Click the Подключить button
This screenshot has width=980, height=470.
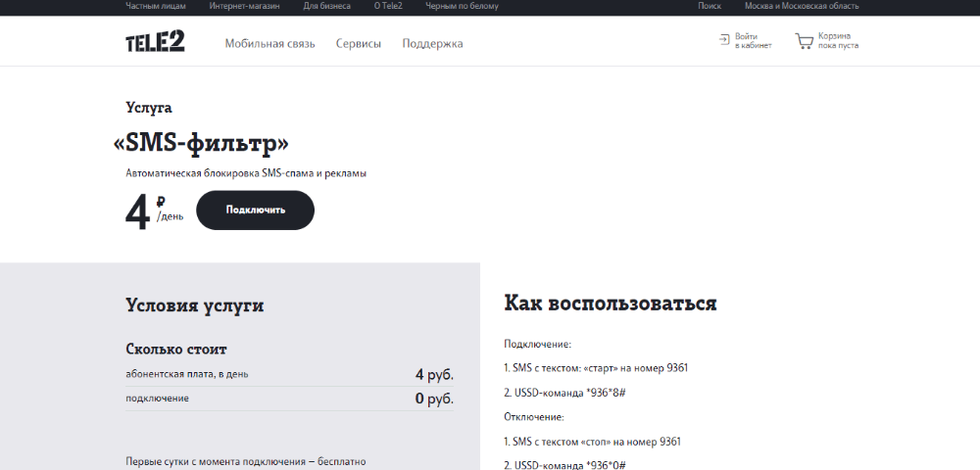(x=255, y=211)
